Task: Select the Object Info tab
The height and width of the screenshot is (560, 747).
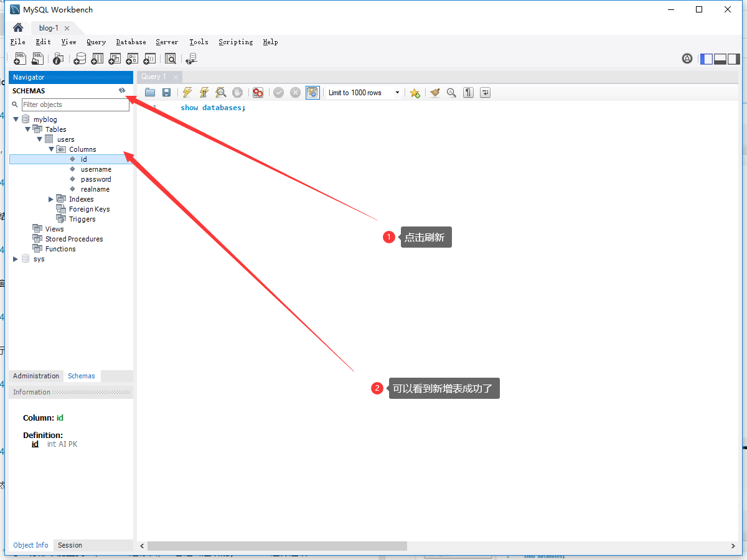Action: [x=31, y=545]
